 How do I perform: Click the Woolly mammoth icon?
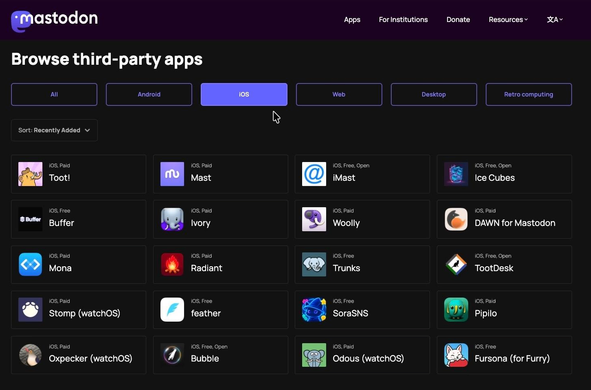314,219
